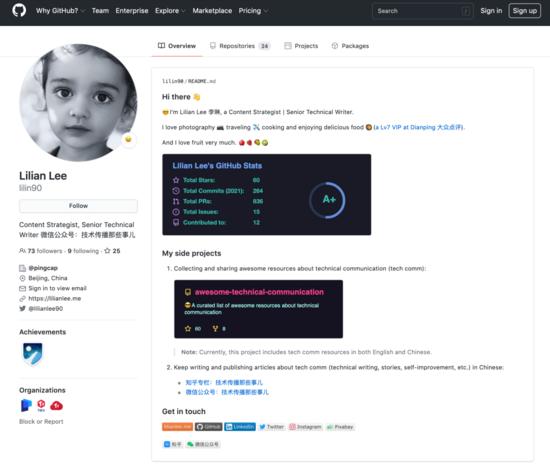Screen dimensions: 550x466
Task: Open the Arctic Code Vault achievement badge
Action: click(x=32, y=354)
